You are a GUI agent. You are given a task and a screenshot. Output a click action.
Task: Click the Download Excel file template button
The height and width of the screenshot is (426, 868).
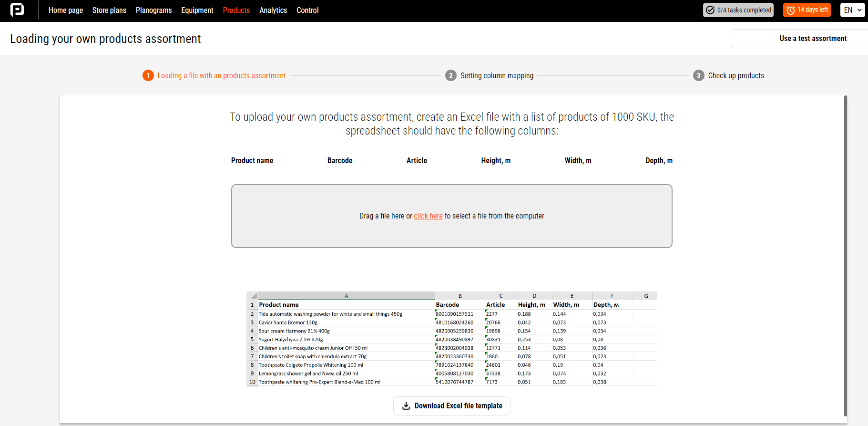coord(452,406)
